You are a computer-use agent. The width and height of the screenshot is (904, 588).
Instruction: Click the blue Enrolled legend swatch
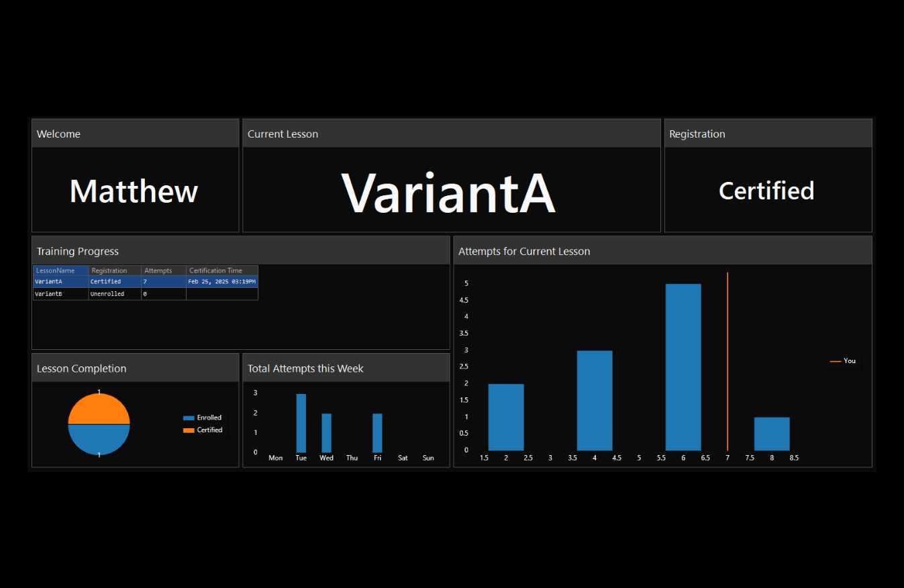(189, 418)
